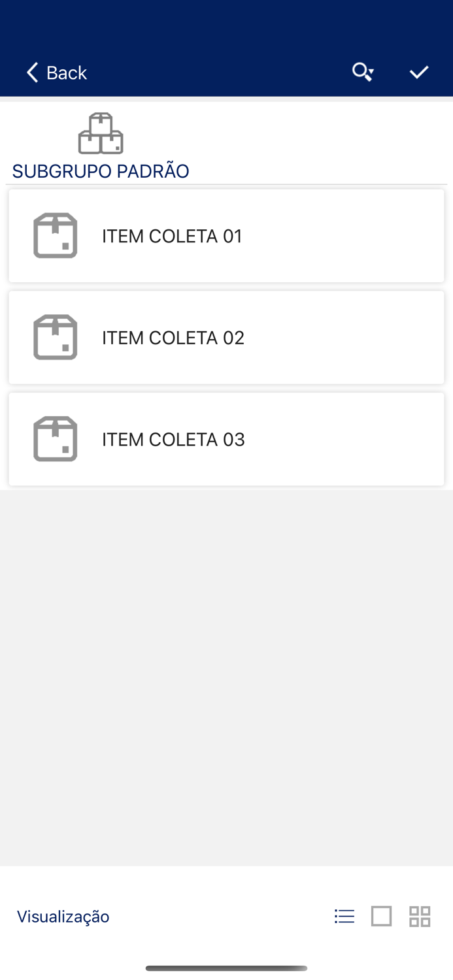The image size is (453, 980).
Task: Switch to list view mode
Action: [x=344, y=916]
